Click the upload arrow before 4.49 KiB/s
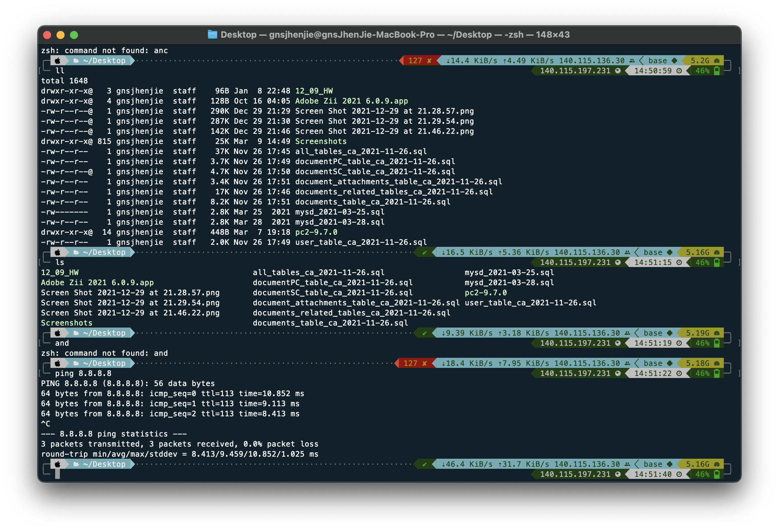Image resolution: width=779 pixels, height=532 pixels. [x=506, y=61]
